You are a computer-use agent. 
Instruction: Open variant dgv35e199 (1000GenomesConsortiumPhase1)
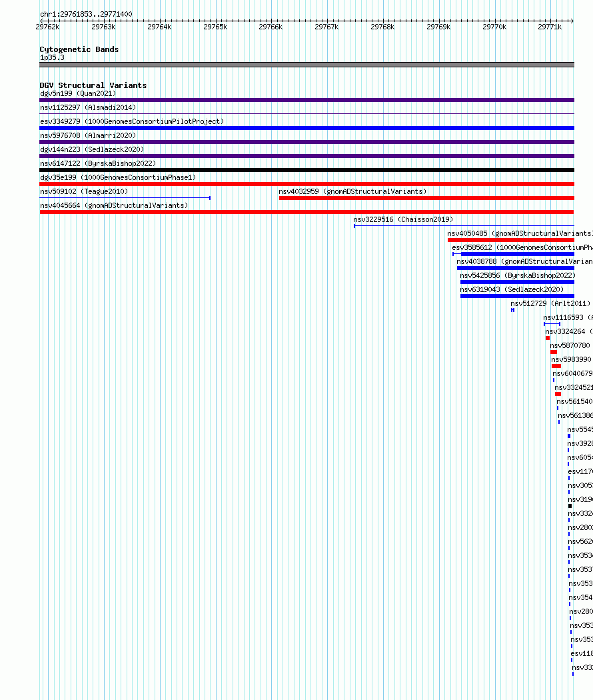(118, 178)
